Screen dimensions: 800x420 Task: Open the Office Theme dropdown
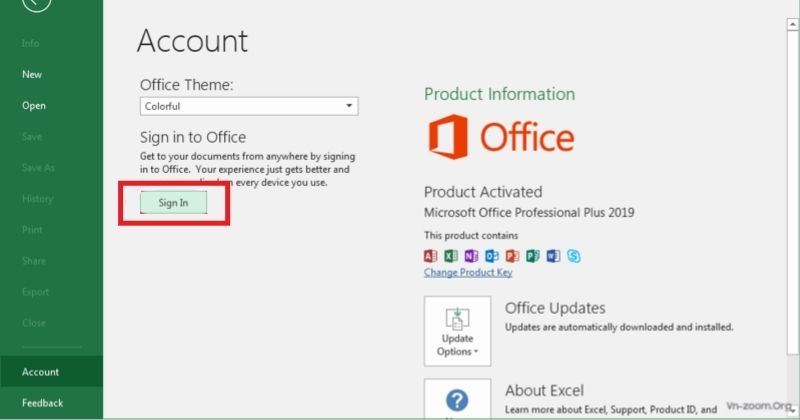[x=249, y=106]
